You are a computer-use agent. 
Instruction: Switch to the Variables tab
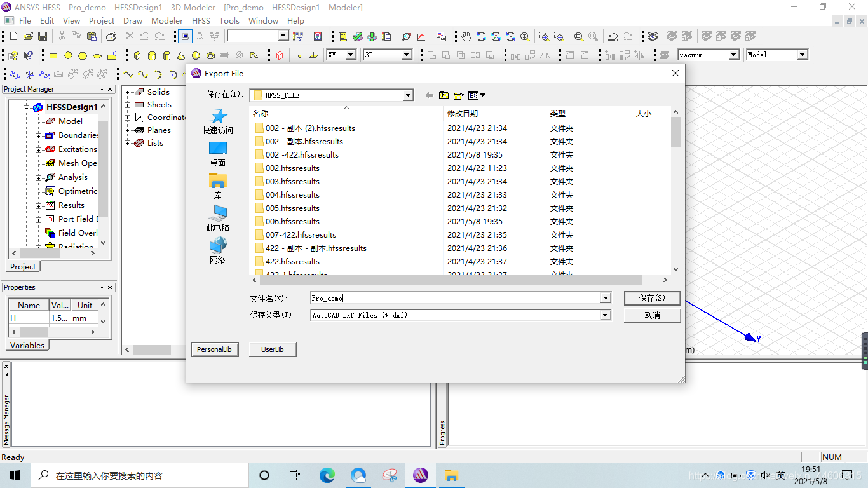27,346
